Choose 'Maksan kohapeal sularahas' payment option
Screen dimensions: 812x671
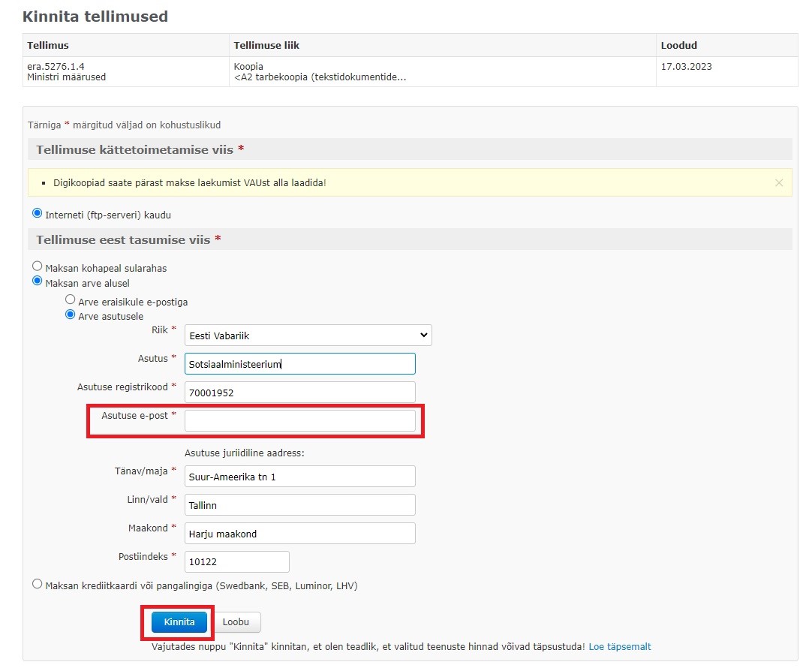point(38,266)
